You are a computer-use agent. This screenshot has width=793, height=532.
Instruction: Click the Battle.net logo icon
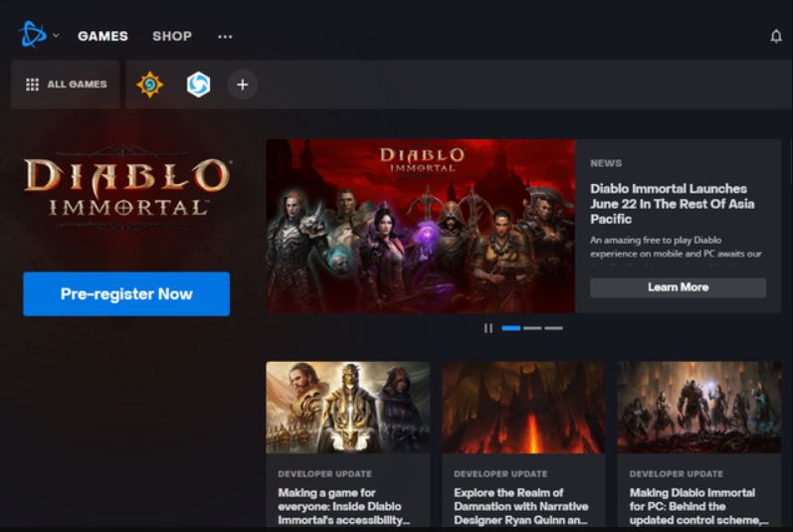(33, 35)
